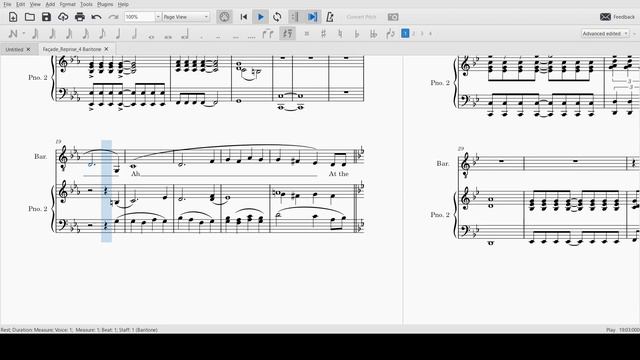Screen dimensions: 640x360
Task: Open the File menu
Action: pos(7,4)
